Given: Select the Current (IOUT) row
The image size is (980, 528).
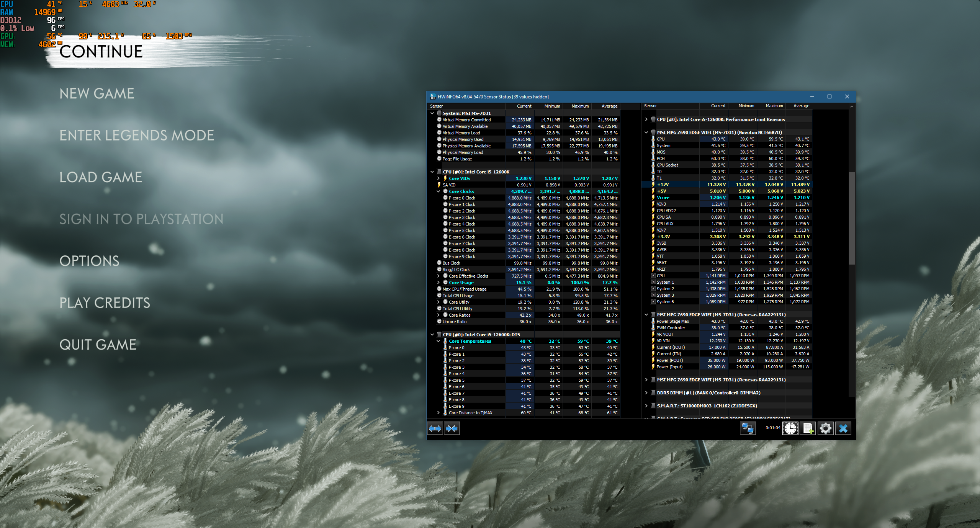Looking at the screenshot, I should coord(727,347).
